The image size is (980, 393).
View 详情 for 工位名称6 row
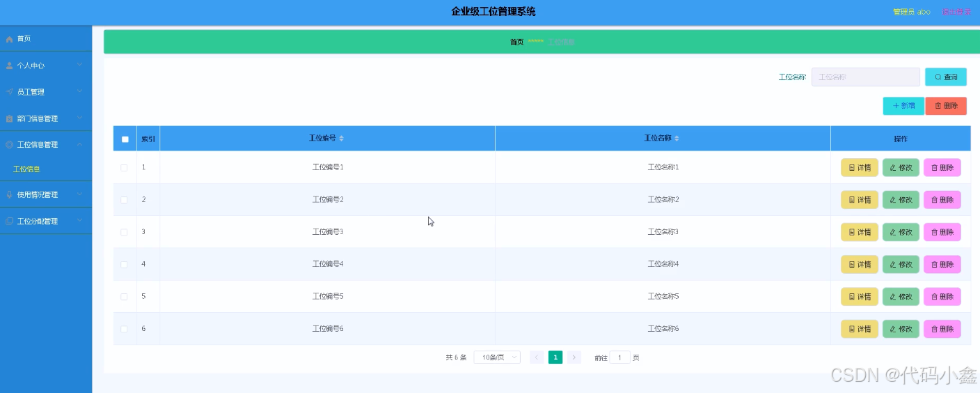(x=860, y=329)
